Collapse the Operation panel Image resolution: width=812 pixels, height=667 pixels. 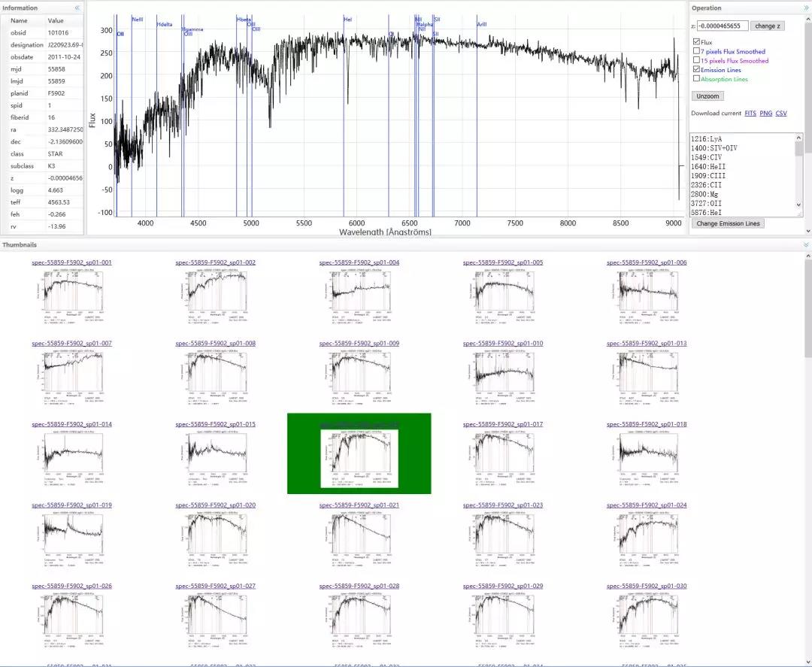[806, 8]
